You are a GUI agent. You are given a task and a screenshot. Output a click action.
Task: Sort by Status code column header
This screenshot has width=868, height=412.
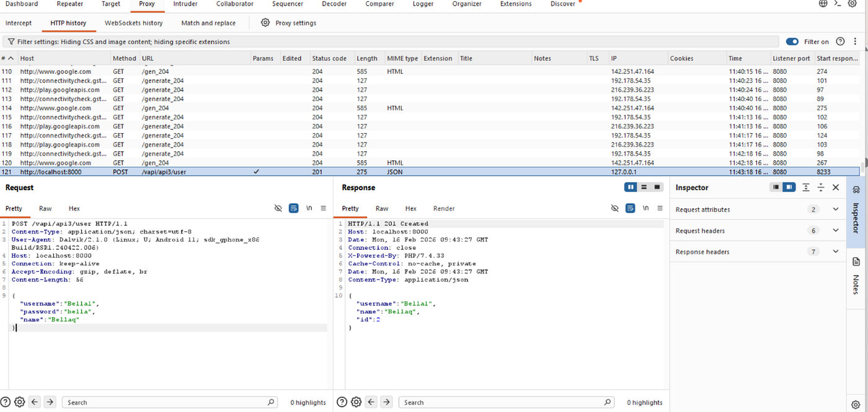(x=329, y=58)
